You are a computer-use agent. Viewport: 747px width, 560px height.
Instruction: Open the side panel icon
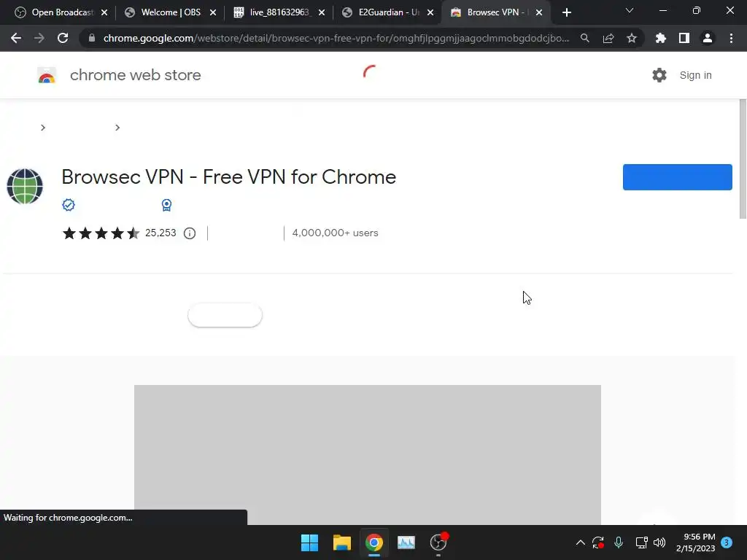(684, 38)
